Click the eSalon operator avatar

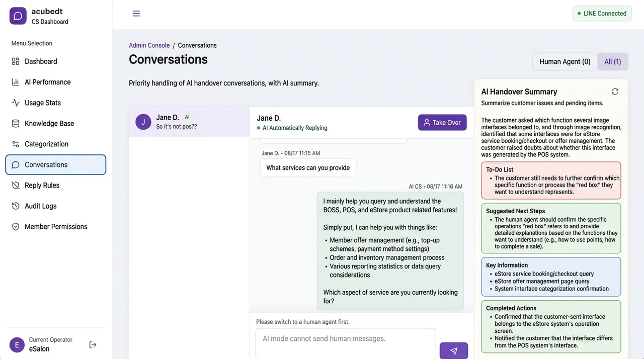17,344
